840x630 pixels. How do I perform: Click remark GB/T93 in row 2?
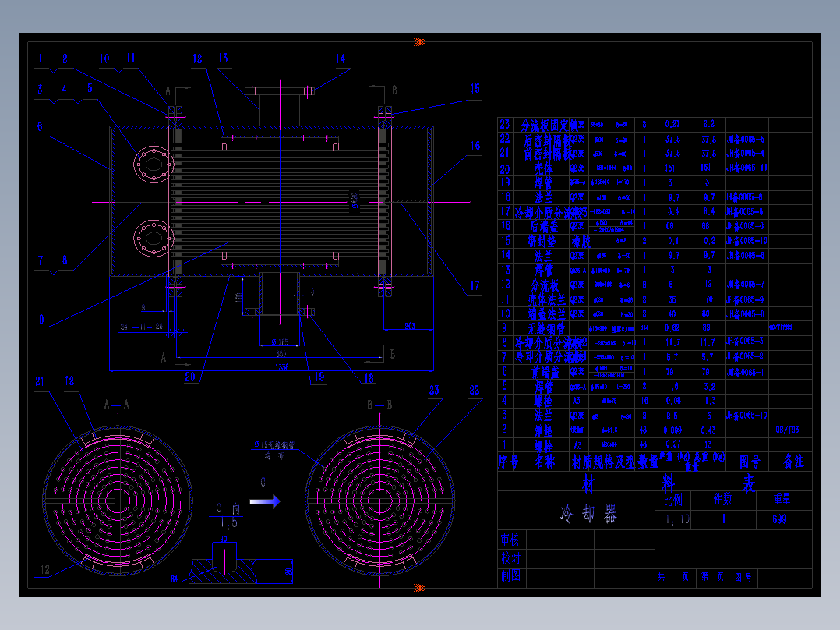[787, 430]
